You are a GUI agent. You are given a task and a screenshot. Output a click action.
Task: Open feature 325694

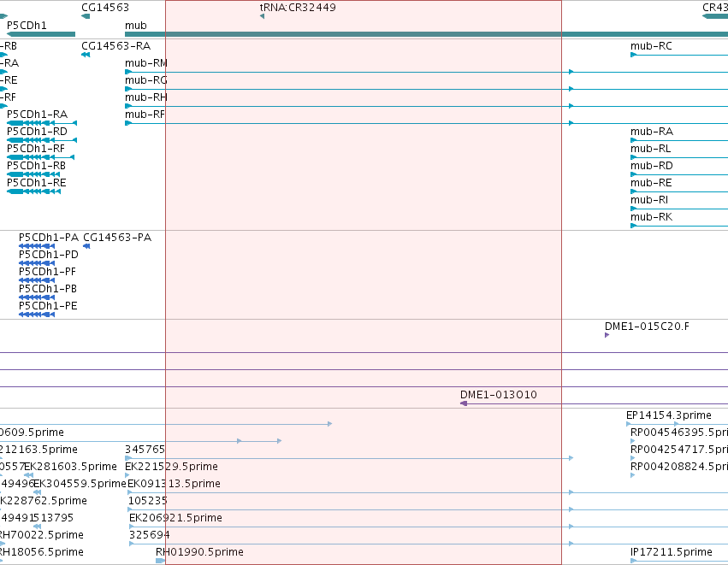click(149, 535)
